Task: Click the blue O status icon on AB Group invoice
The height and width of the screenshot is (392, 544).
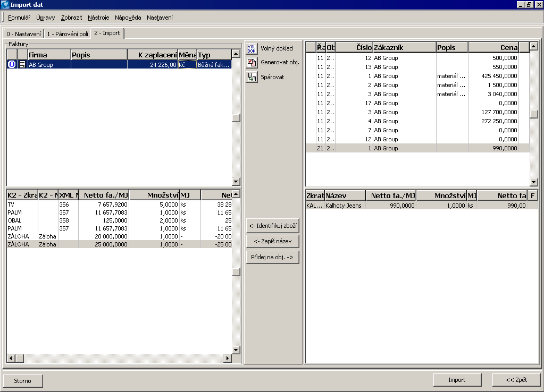Action: pos(12,65)
